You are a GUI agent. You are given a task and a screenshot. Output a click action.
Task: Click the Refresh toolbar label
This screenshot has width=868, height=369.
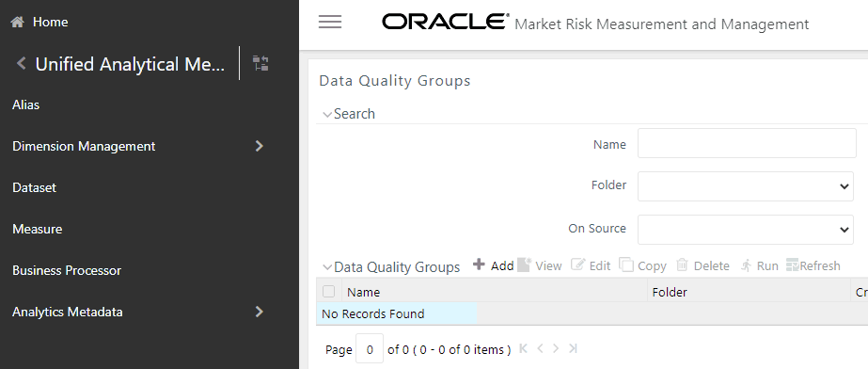[820, 266]
